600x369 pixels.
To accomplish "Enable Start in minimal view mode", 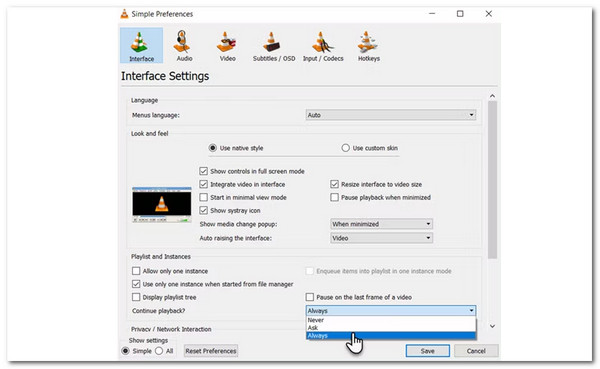I will pyautogui.click(x=204, y=198).
